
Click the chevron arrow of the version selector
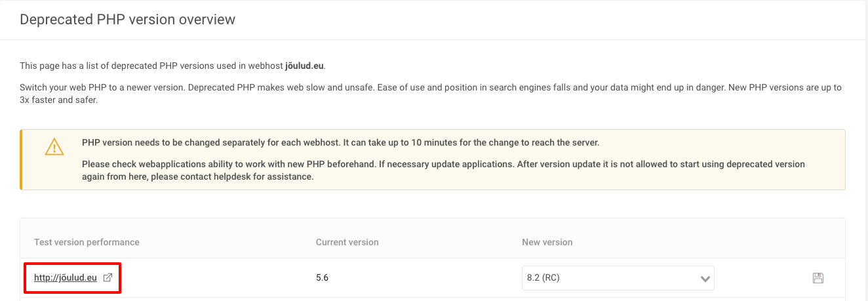[705, 279]
